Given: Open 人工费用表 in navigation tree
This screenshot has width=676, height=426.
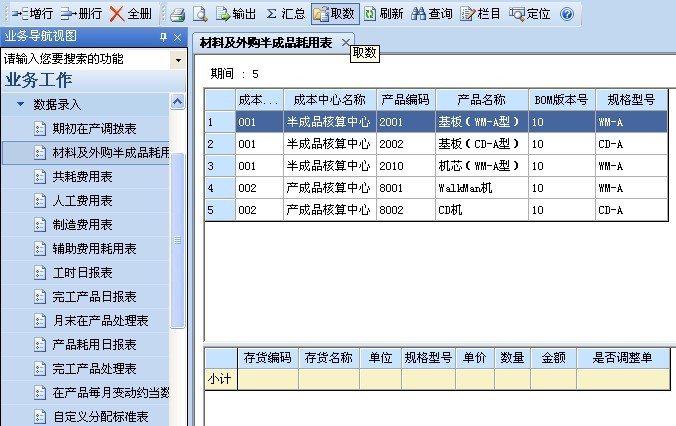Looking at the screenshot, I should pos(82,200).
